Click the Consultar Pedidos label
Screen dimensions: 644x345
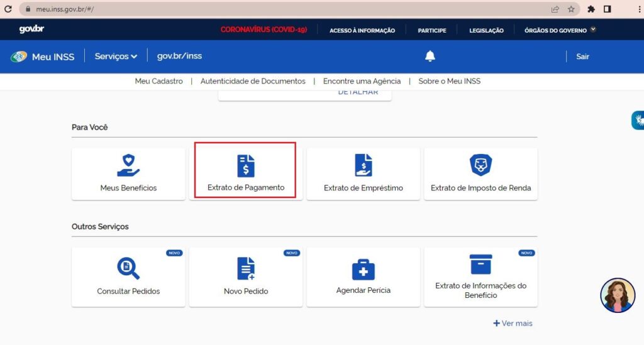click(x=128, y=291)
